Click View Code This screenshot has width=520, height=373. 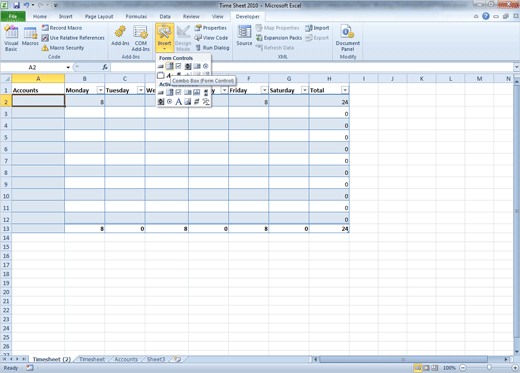[211, 38]
